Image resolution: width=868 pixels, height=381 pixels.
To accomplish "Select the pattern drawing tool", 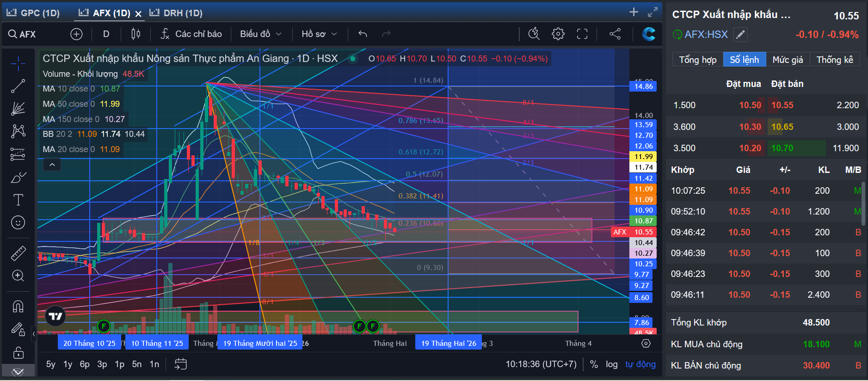I will 18,131.
